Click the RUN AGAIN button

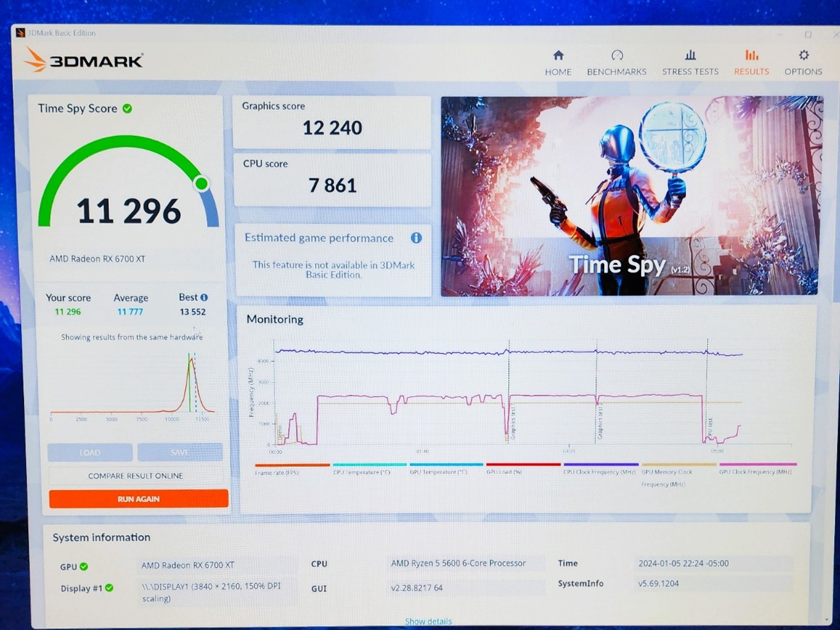139,499
